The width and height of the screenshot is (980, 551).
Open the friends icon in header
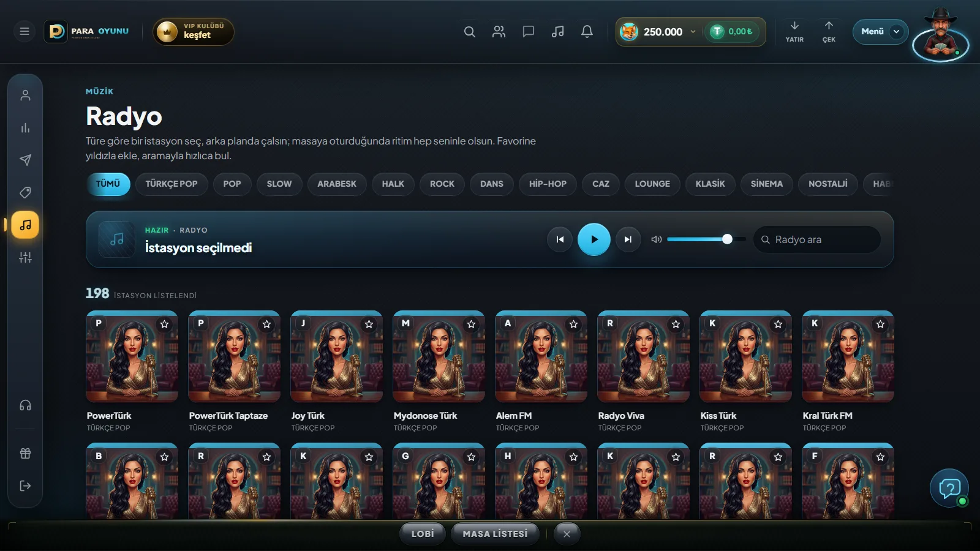click(499, 31)
